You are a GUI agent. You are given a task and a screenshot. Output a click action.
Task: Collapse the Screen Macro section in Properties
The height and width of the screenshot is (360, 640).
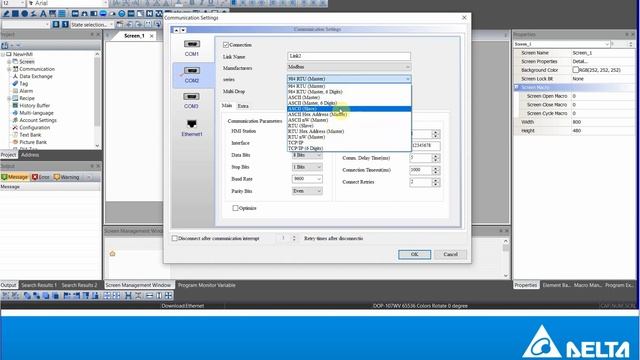coord(516,87)
